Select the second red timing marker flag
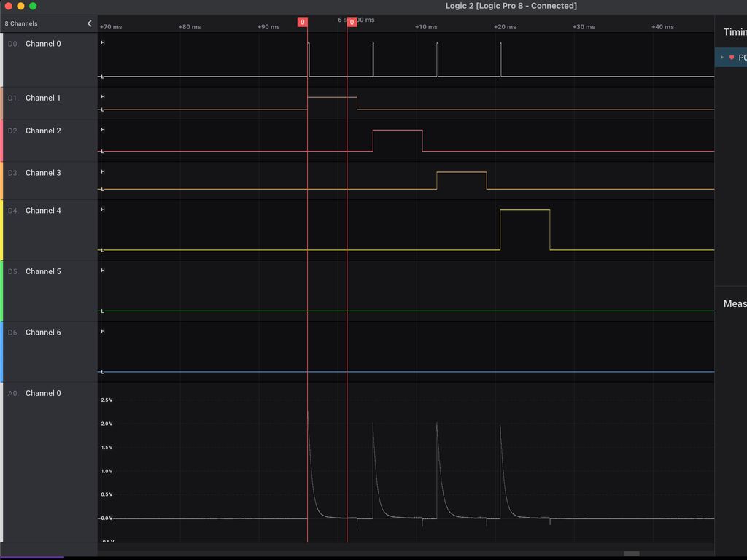The image size is (747, 560). [x=352, y=22]
